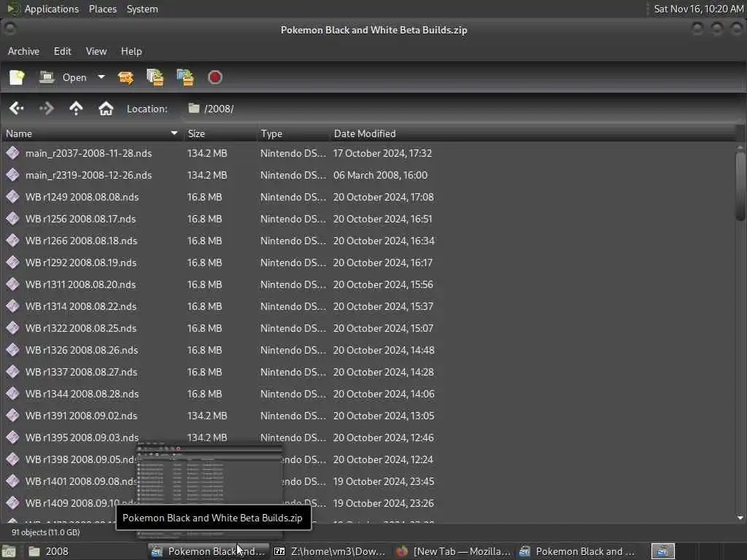Image resolution: width=747 pixels, height=560 pixels.
Task: Open the System menu in top panel
Action: click(x=142, y=9)
